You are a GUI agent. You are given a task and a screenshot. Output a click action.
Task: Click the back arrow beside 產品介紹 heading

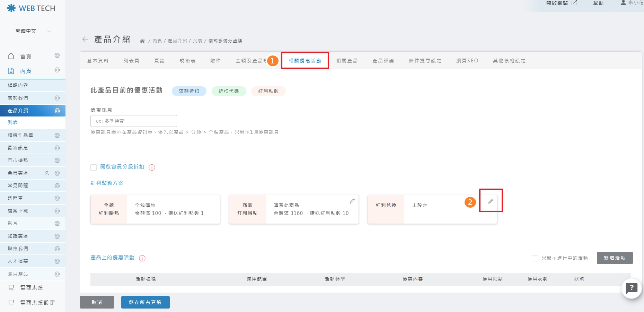(85, 39)
